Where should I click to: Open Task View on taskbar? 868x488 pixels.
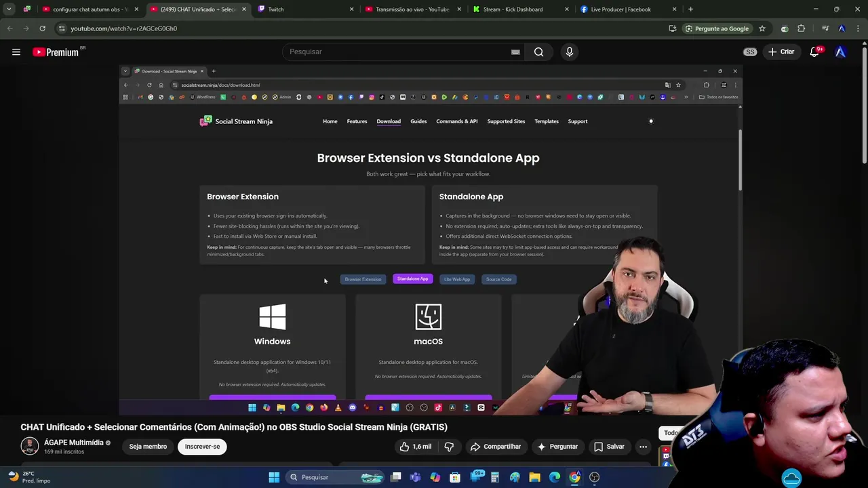pyautogui.click(x=395, y=477)
